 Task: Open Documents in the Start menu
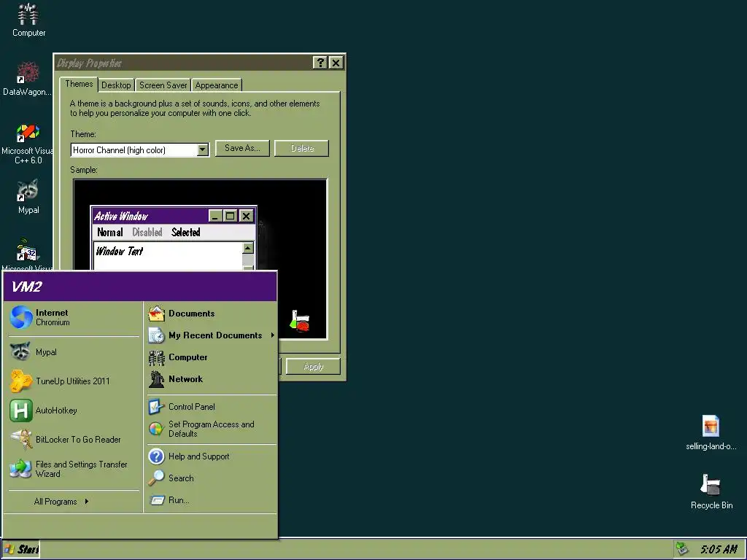click(211, 314)
